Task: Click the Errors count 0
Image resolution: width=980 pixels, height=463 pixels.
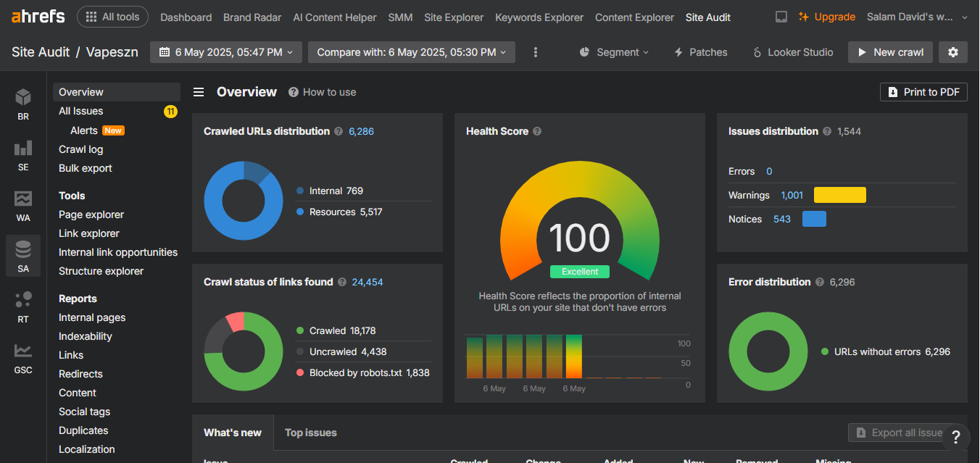Action: click(x=769, y=171)
